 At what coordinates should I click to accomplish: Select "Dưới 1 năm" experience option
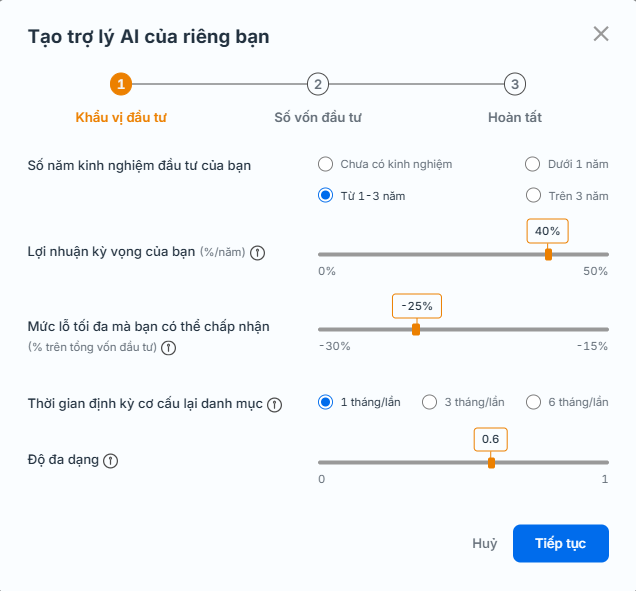(x=533, y=164)
